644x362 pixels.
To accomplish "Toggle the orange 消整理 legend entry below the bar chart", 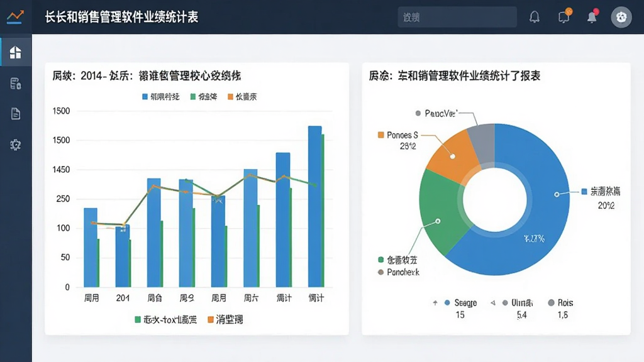I will [226, 319].
